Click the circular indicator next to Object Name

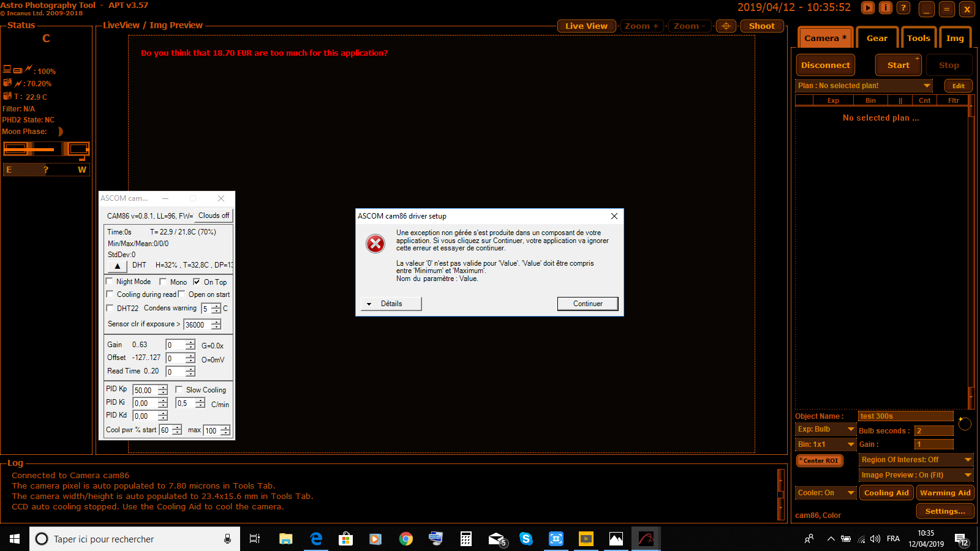click(x=965, y=424)
